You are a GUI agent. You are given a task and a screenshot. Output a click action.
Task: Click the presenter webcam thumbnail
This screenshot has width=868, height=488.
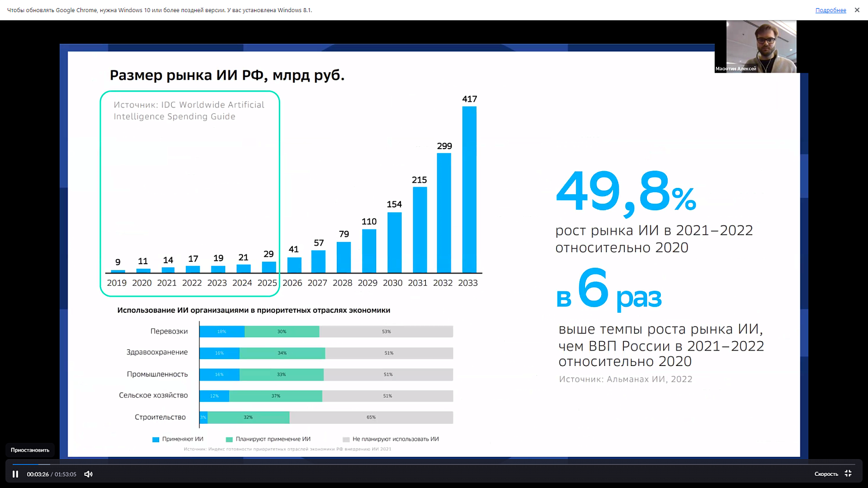[761, 46]
